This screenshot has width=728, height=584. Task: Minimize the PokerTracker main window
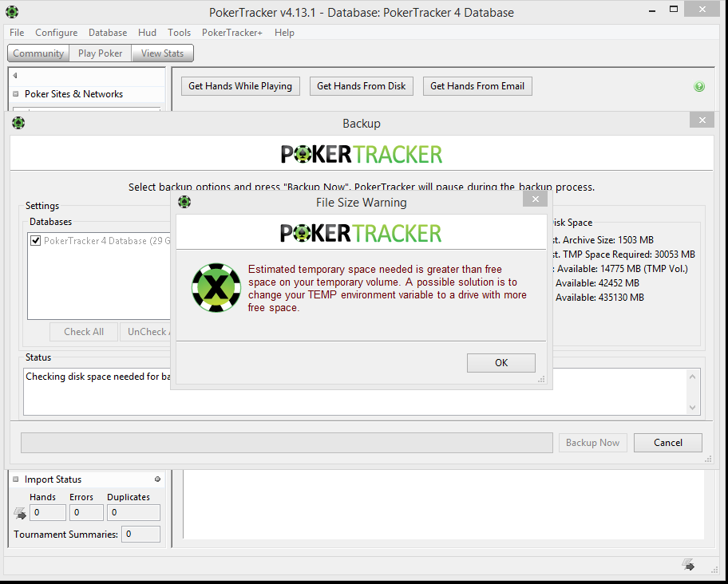click(x=652, y=10)
